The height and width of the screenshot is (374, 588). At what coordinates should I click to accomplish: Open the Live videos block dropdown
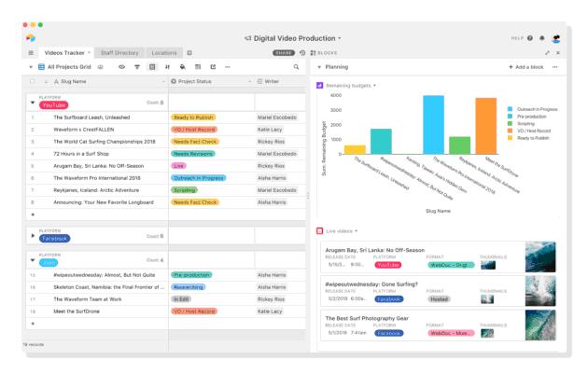coord(357,231)
